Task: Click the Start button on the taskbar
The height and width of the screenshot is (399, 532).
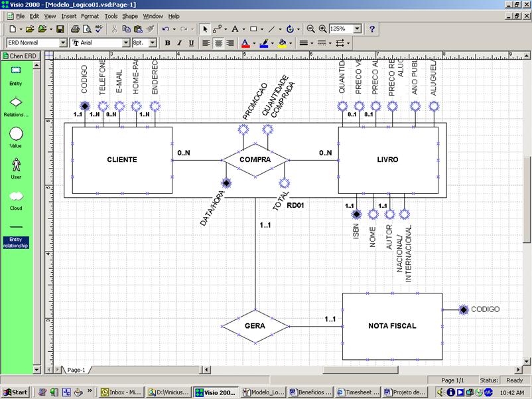Action: pyautogui.click(x=13, y=391)
